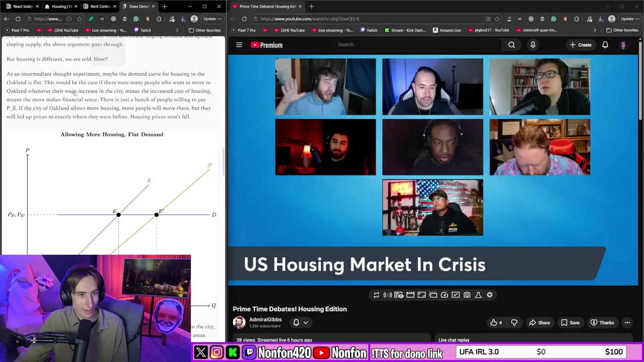Refresh the YouTube page
This screenshot has width=644, height=362.
(x=244, y=19)
